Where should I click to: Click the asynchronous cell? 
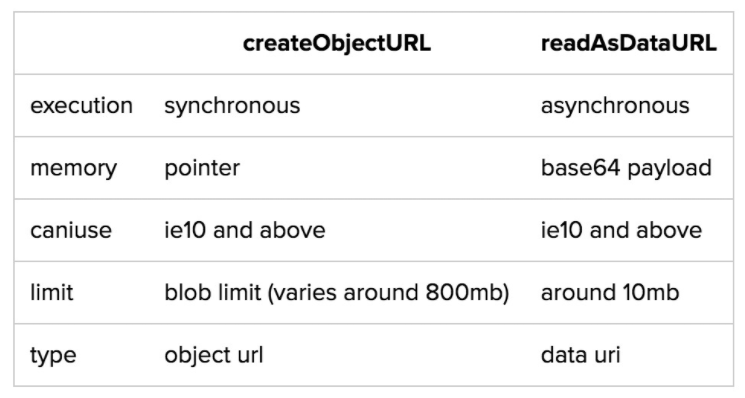click(615, 106)
